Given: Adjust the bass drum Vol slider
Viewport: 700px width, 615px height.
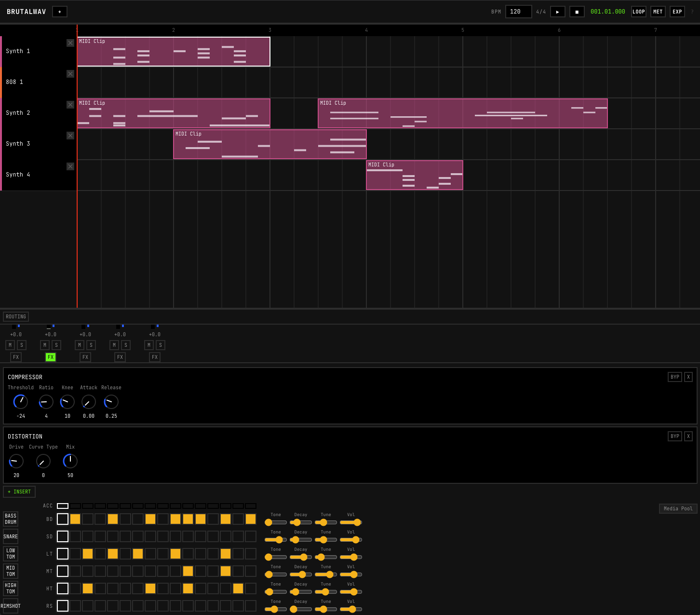Looking at the screenshot, I should pos(350,522).
